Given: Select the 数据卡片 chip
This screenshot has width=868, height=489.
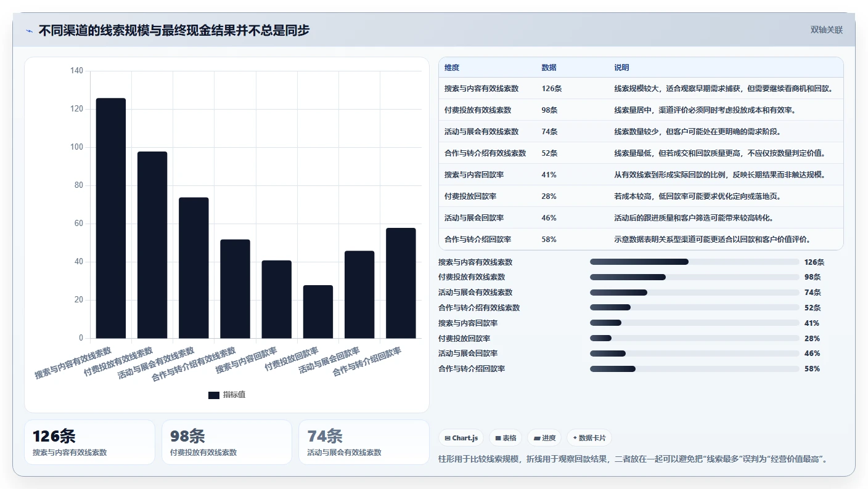Looking at the screenshot, I should click(589, 438).
